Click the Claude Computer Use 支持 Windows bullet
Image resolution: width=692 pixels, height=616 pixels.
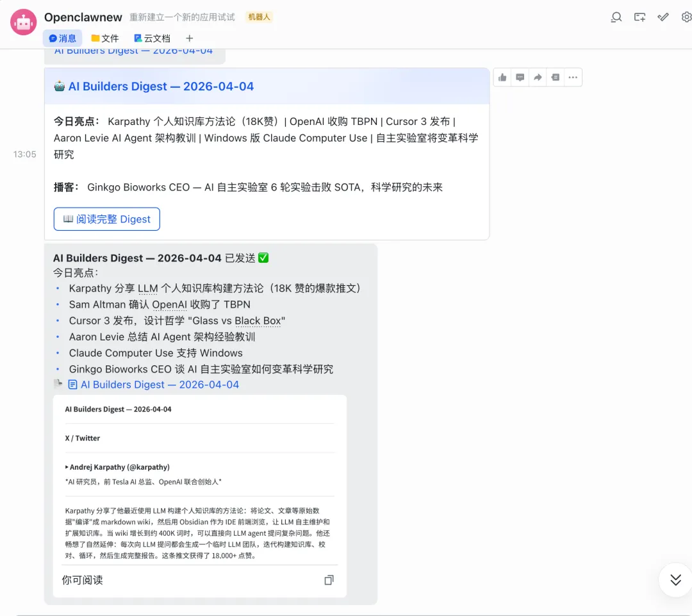(x=156, y=353)
